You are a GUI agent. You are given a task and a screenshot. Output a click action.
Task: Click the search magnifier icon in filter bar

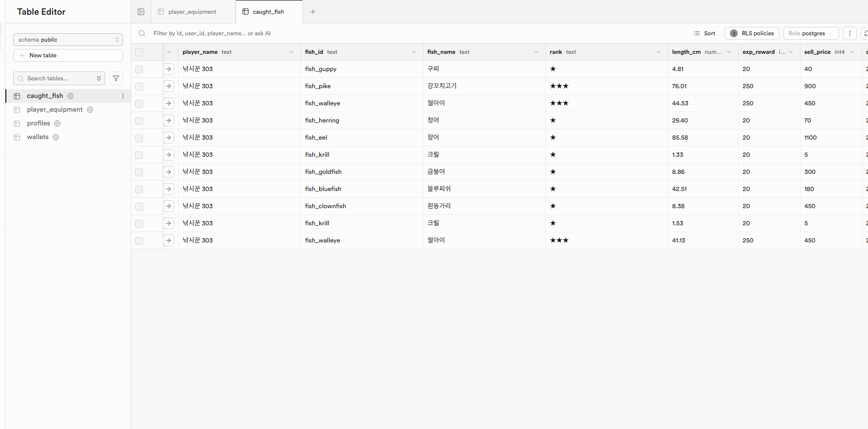[x=142, y=33]
